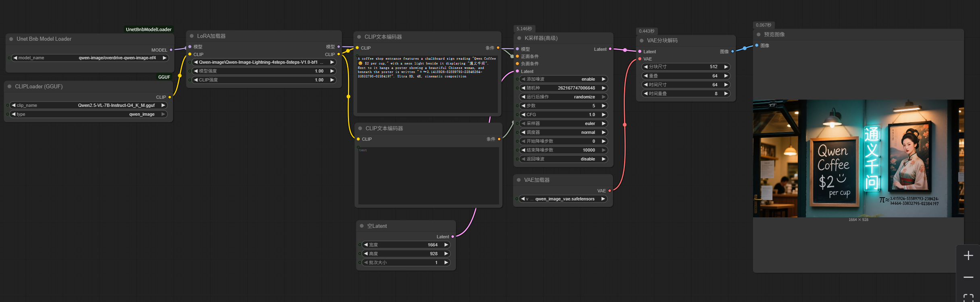Viewport: 980px width, 302px height.
Task: Click the 批次大小 value field
Action: 406,262
